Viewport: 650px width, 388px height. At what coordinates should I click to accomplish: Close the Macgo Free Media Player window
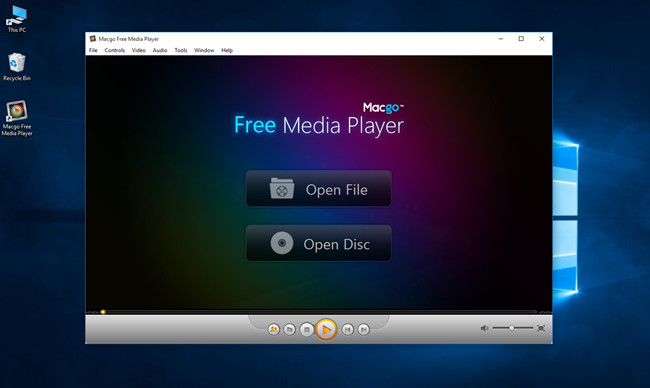pyautogui.click(x=541, y=39)
